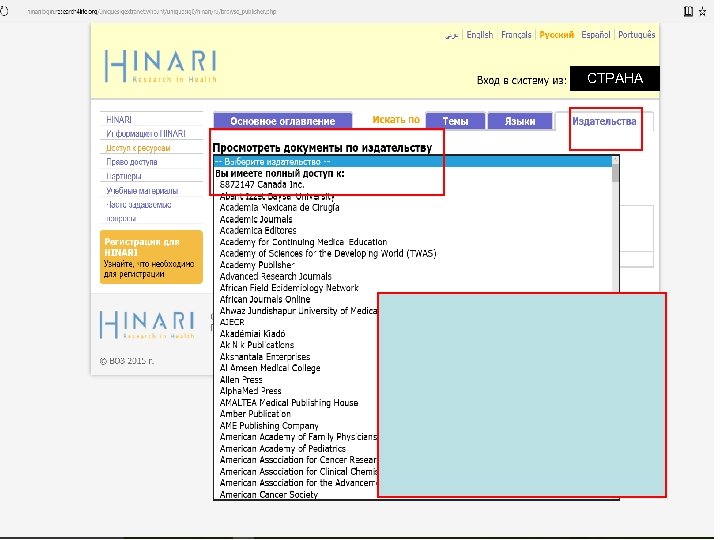Click the HINARI header logo
The height and width of the screenshot is (540, 720).
[160, 66]
